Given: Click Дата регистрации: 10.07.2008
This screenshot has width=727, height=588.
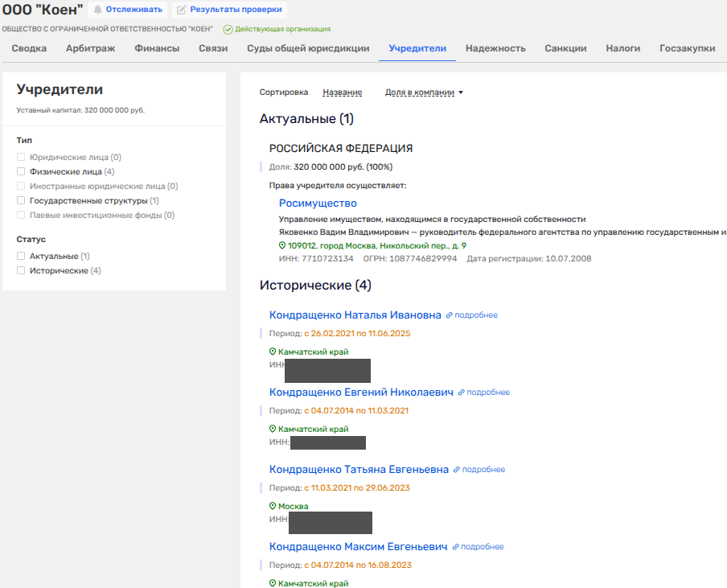Looking at the screenshot, I should 529,259.
